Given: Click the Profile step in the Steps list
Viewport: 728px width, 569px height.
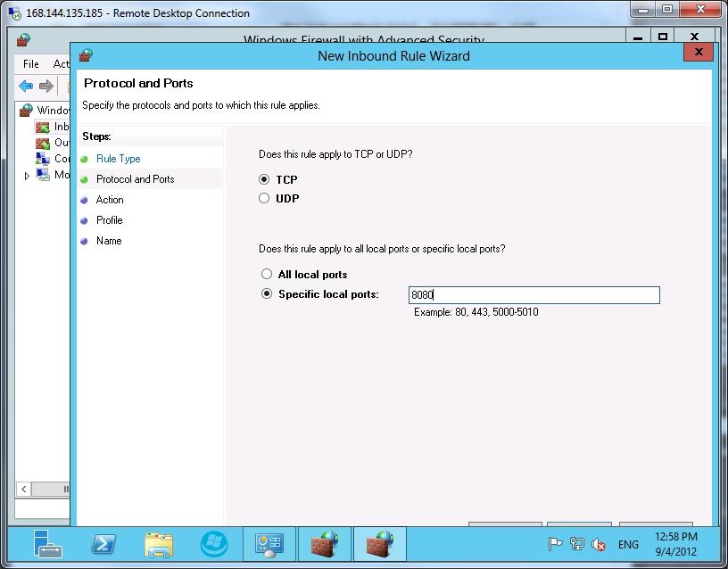Looking at the screenshot, I should [x=109, y=220].
